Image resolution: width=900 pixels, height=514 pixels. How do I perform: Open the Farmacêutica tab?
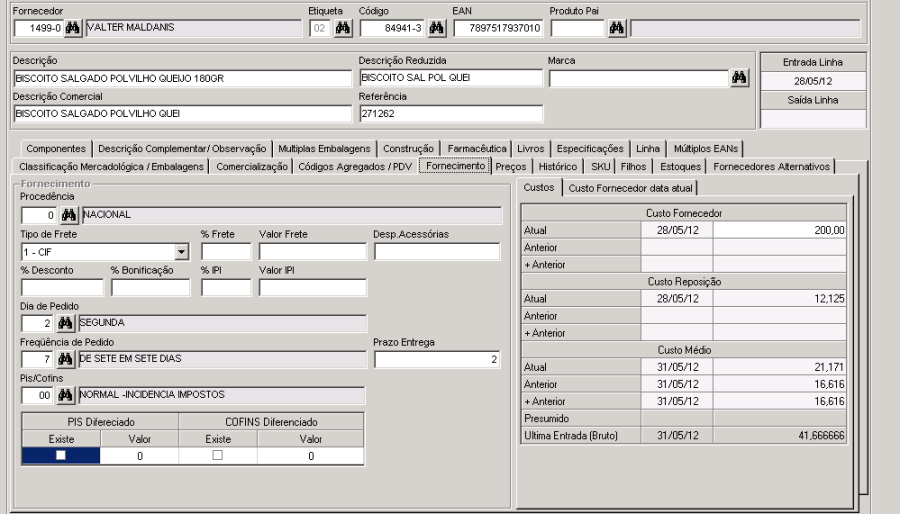[476, 149]
